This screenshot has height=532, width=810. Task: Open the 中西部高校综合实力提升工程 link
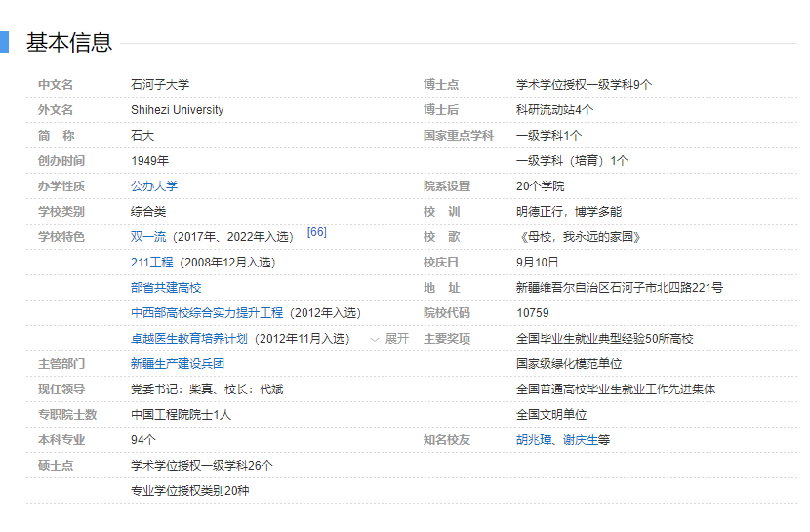(207, 313)
